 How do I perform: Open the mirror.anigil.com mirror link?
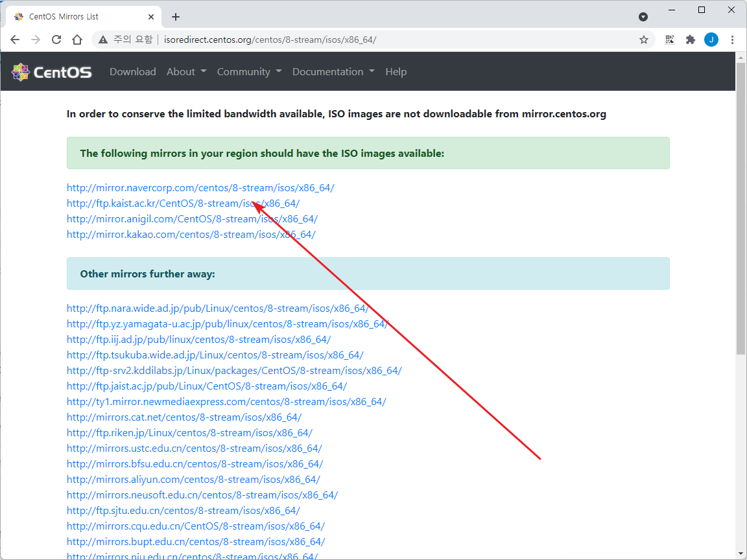pyautogui.click(x=192, y=219)
